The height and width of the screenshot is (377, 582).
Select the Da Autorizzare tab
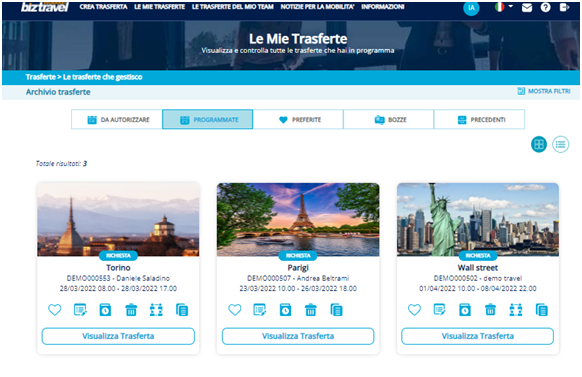(117, 119)
